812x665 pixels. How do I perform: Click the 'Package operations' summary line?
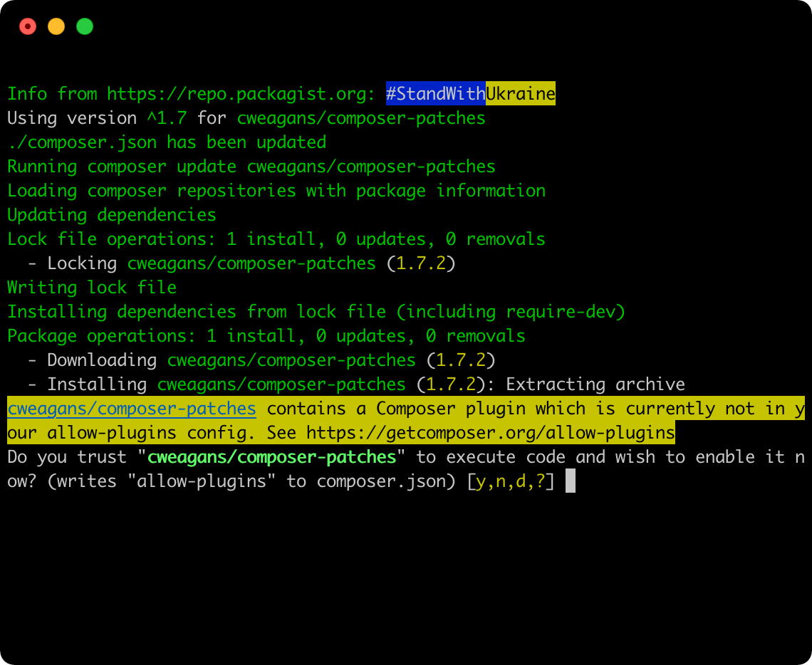266,336
